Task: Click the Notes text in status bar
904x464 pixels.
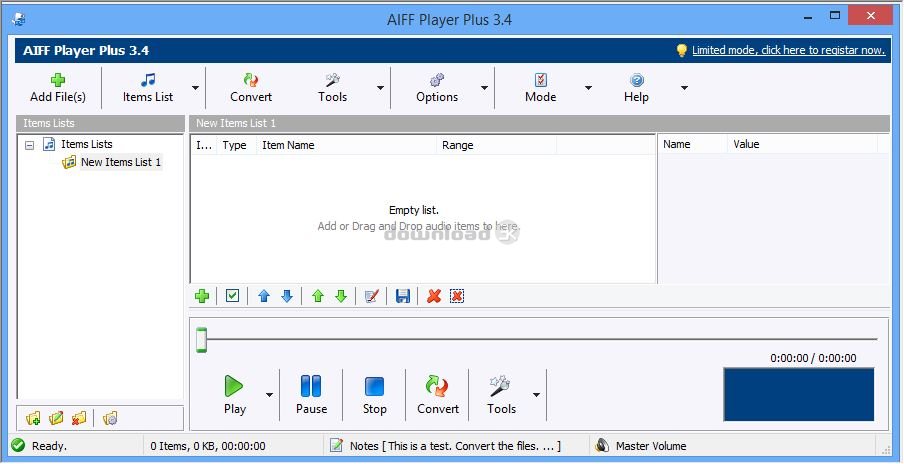Action: click(455, 446)
